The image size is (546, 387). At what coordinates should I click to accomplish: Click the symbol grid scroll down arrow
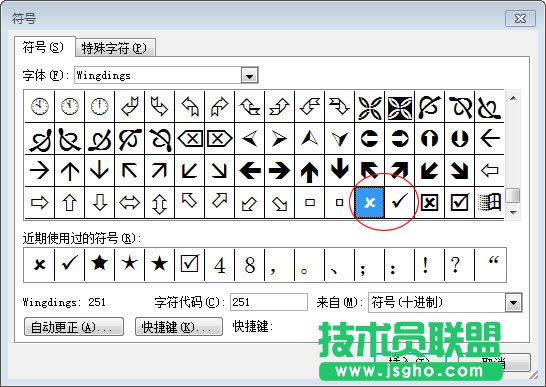click(x=513, y=212)
